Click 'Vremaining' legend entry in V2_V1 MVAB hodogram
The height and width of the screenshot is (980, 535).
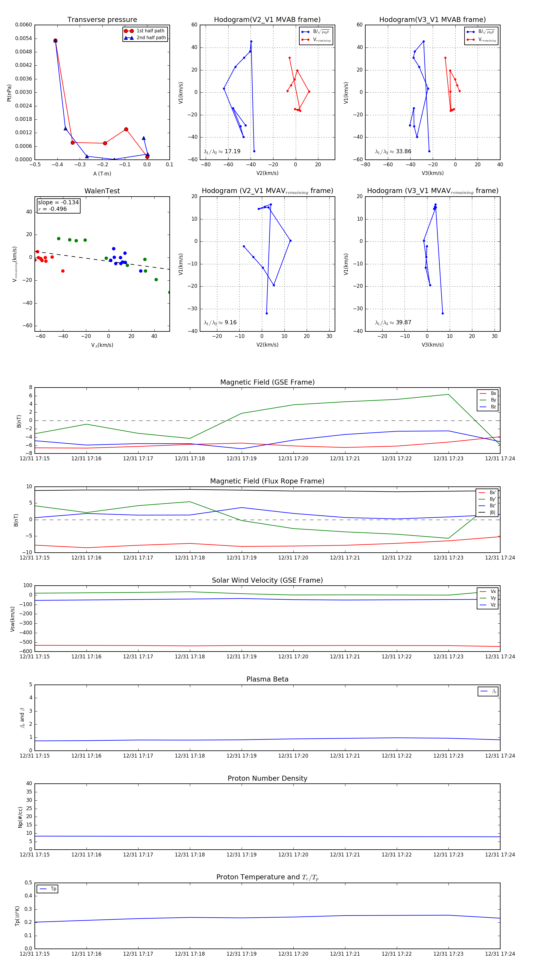tap(316, 39)
